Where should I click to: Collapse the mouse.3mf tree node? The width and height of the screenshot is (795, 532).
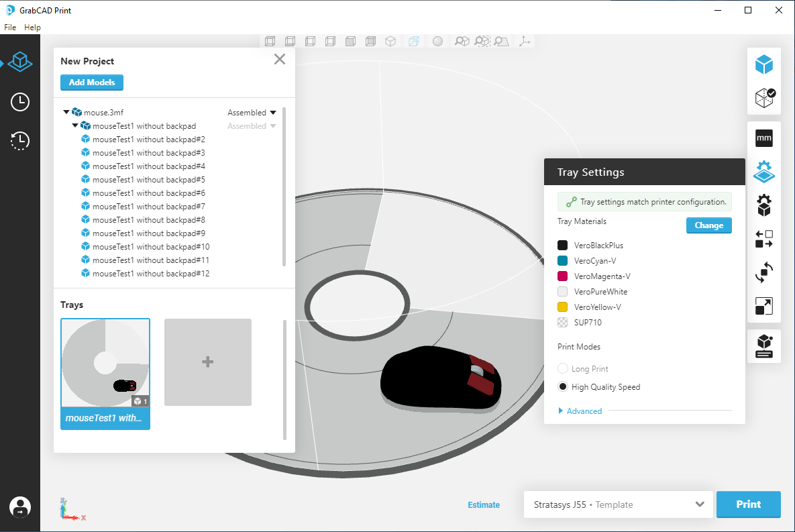(66, 112)
